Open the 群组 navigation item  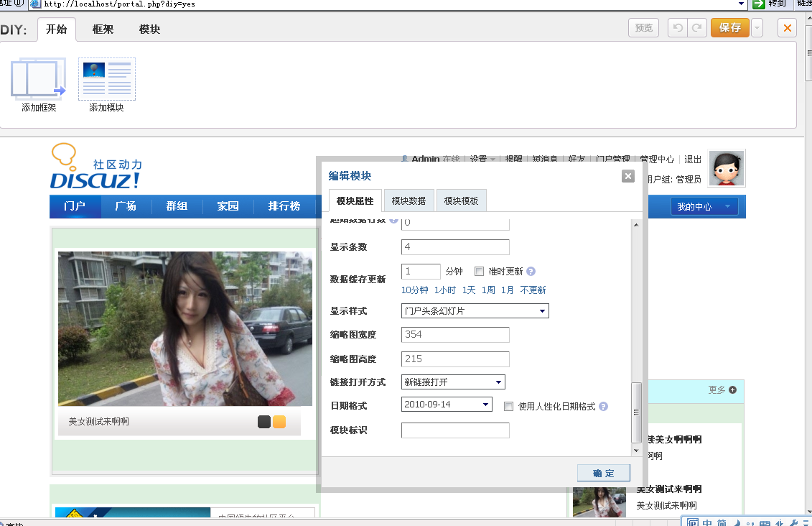pos(177,206)
